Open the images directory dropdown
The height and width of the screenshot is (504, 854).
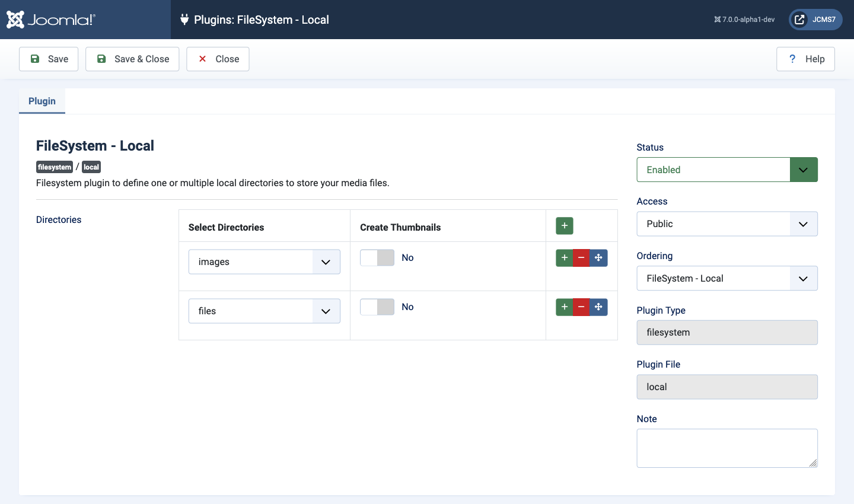pos(265,262)
